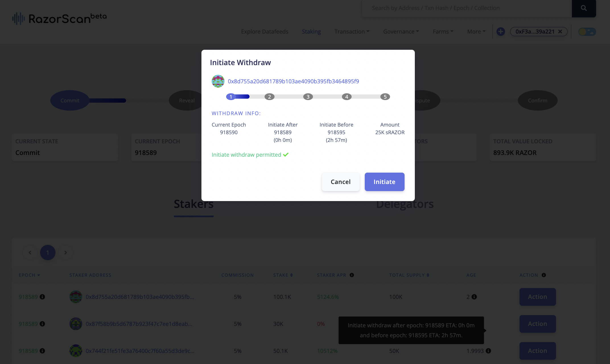Click the info icon beside STAKER APR header
Viewport: 610px width, 364px height.
[352, 275]
